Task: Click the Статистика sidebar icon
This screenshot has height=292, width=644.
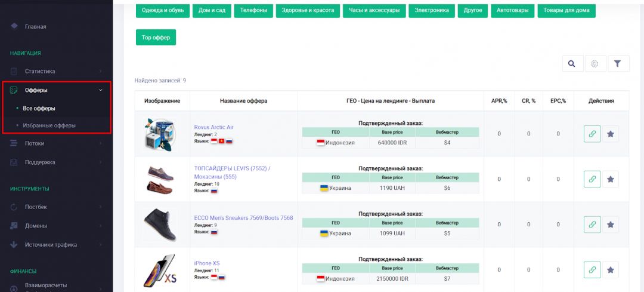Action: tap(14, 71)
